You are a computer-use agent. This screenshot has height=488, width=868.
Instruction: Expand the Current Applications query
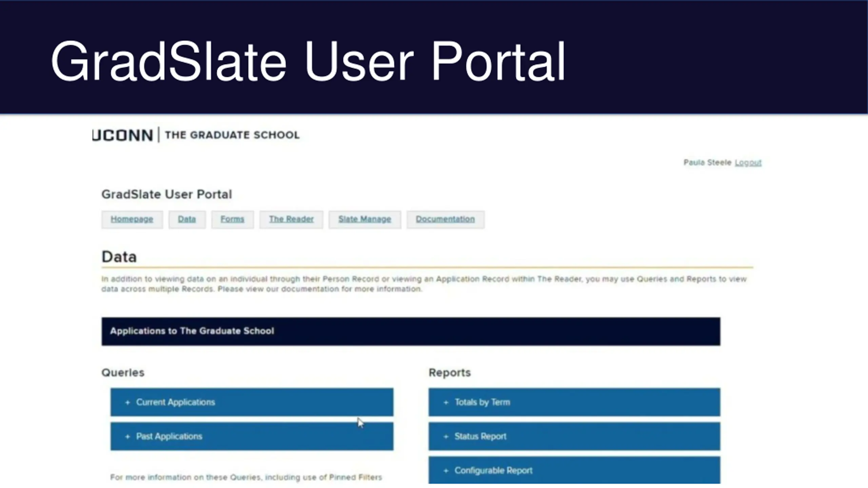(252, 402)
